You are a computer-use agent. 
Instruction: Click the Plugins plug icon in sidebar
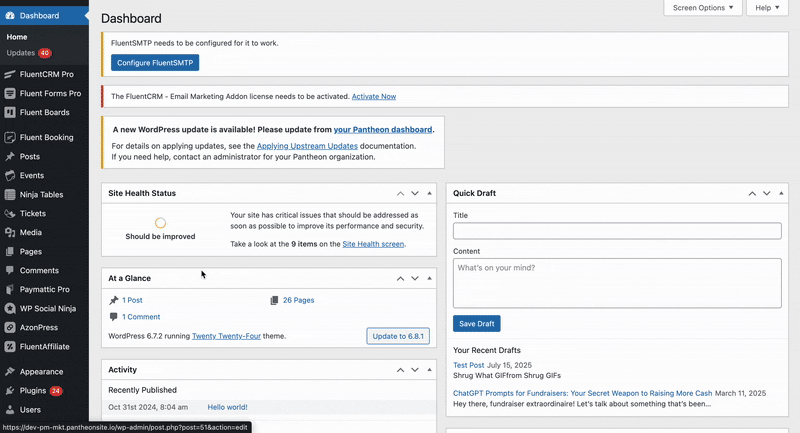10,391
